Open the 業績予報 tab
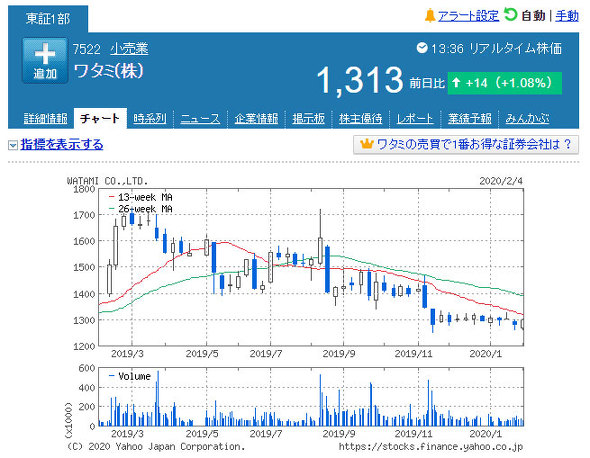The image size is (590, 458). click(x=470, y=119)
